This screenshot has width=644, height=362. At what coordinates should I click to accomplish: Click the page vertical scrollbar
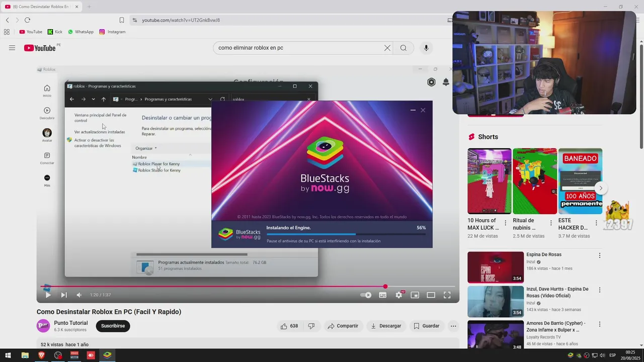(641, 96)
